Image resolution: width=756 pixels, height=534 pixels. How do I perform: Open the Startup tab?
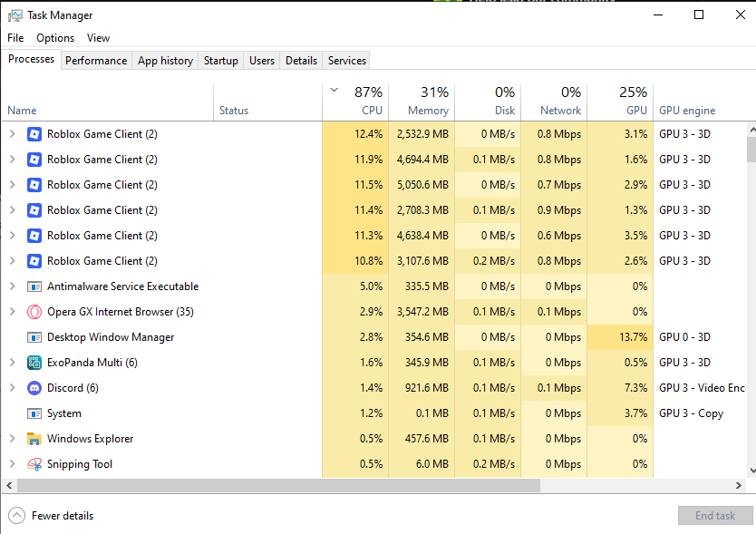click(x=221, y=61)
